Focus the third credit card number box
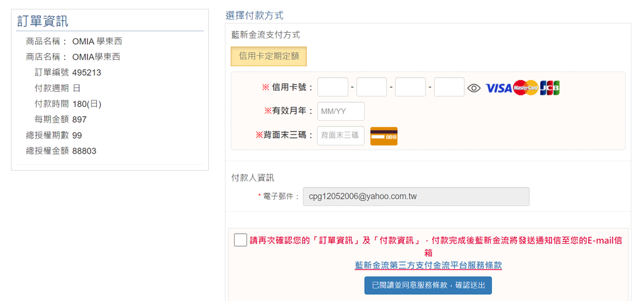This screenshot has width=644, height=301. 410,87
